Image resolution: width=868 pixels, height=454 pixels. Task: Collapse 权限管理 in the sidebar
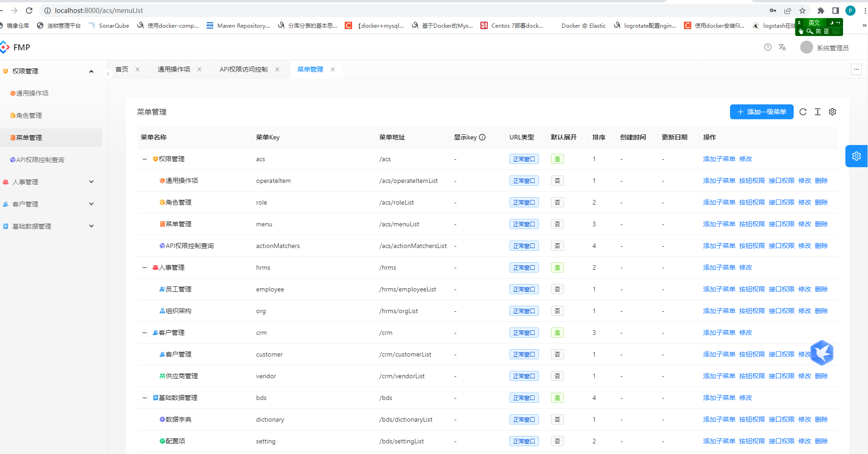pyautogui.click(x=91, y=71)
